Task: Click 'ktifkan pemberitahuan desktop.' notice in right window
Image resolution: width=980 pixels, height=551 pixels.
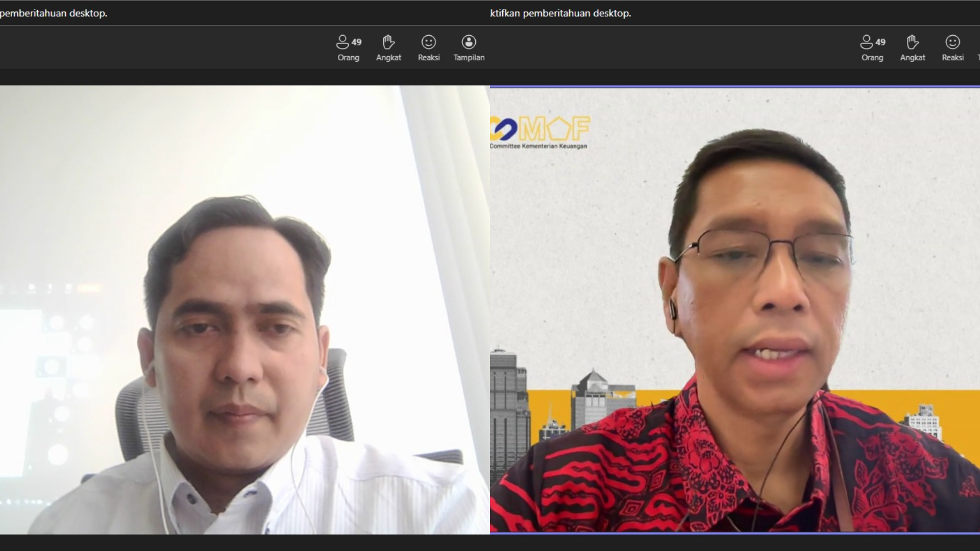Action: click(560, 13)
